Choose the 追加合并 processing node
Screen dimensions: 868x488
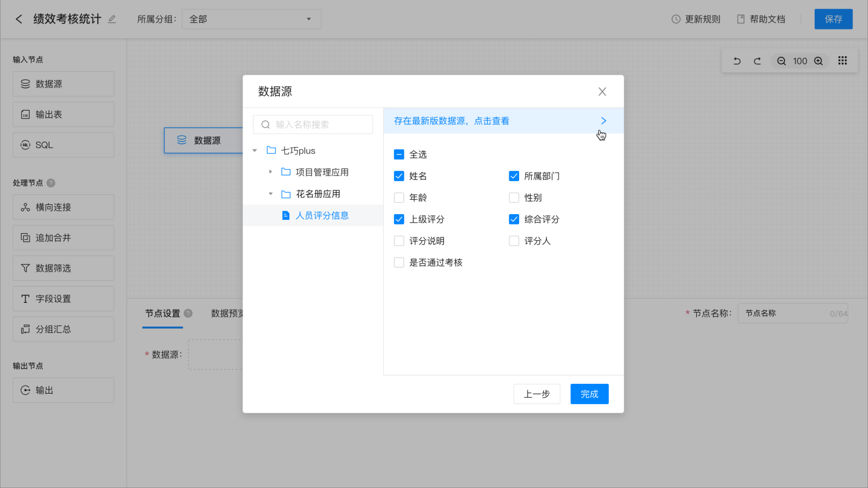[64, 238]
